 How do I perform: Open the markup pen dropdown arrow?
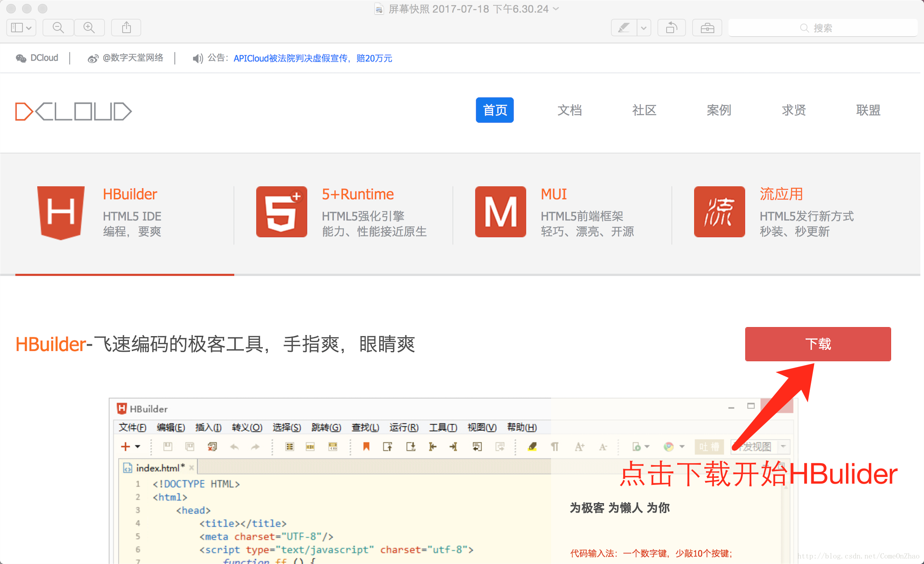point(644,28)
